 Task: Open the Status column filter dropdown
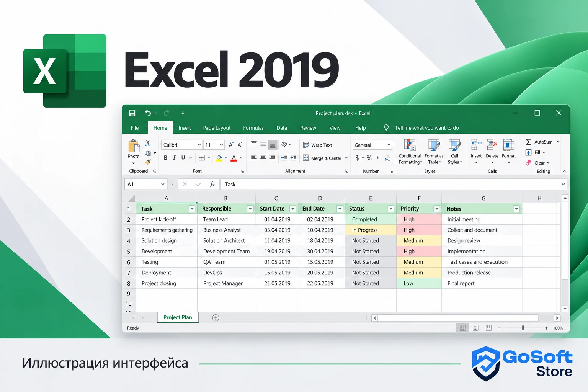coord(391,209)
